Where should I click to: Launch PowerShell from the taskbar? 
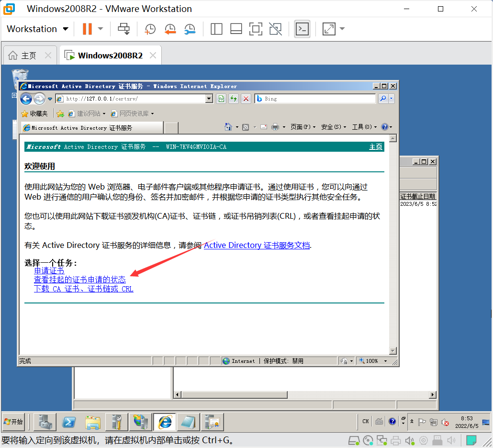pos(68,422)
